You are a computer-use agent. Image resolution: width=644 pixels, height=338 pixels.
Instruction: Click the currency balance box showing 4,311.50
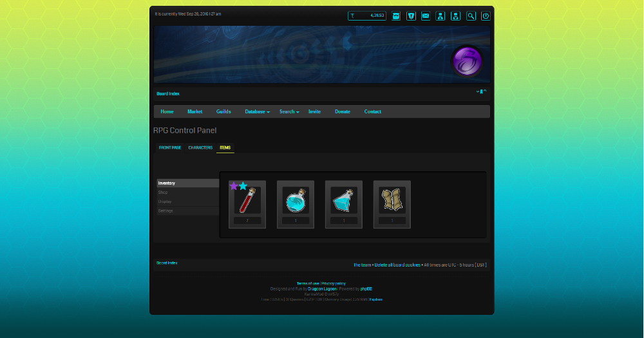[x=367, y=15]
